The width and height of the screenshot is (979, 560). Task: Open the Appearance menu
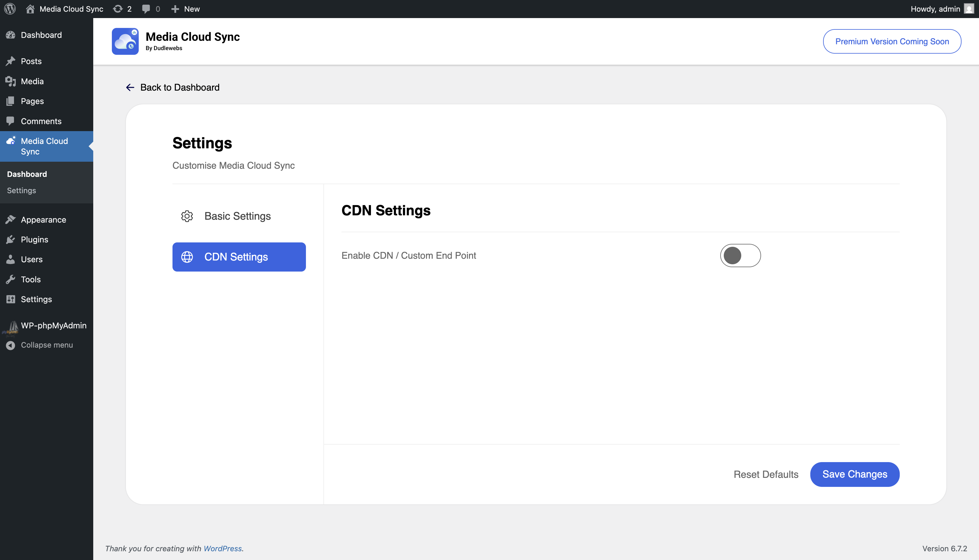pyautogui.click(x=47, y=220)
